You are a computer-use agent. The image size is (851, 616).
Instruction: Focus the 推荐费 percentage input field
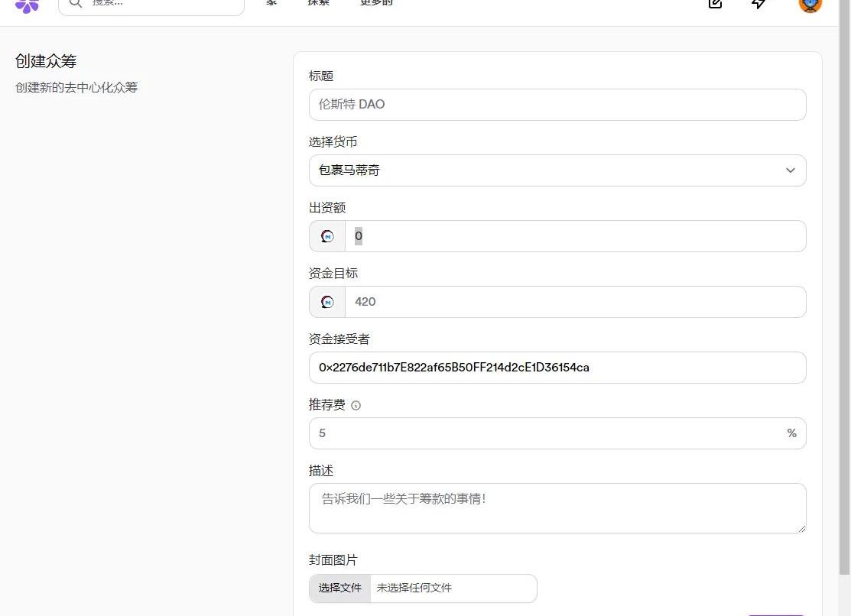(547, 433)
